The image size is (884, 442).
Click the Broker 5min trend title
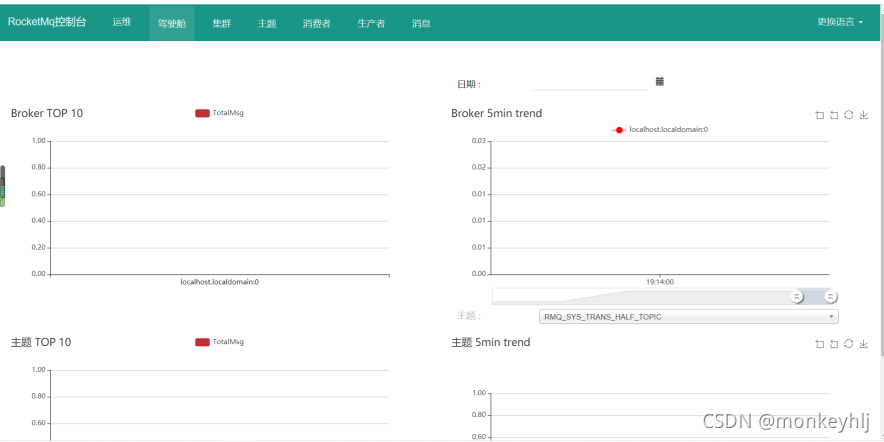(497, 113)
